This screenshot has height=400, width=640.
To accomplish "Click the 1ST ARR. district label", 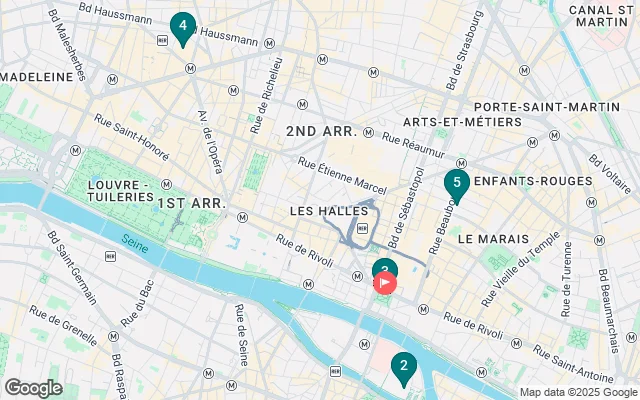I will [x=191, y=203].
